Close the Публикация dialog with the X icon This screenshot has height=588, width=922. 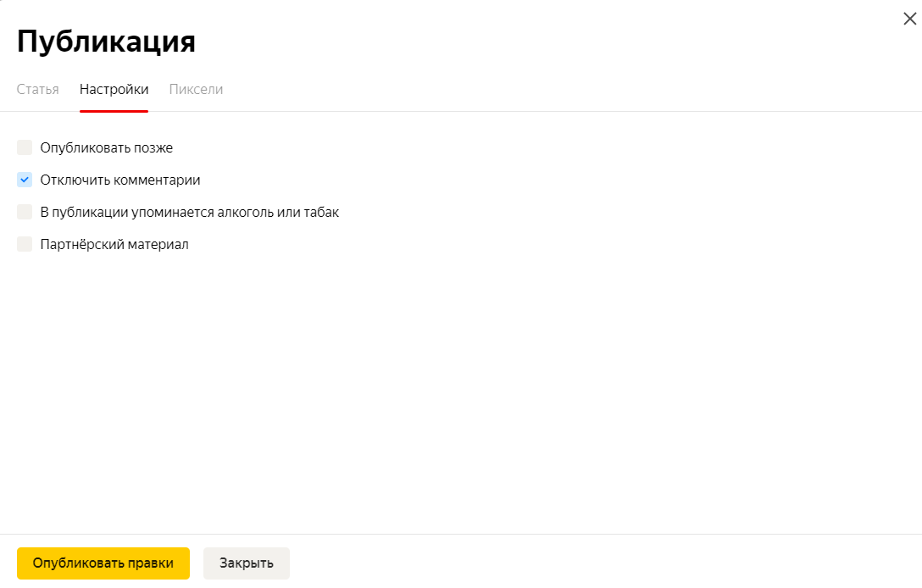click(909, 19)
